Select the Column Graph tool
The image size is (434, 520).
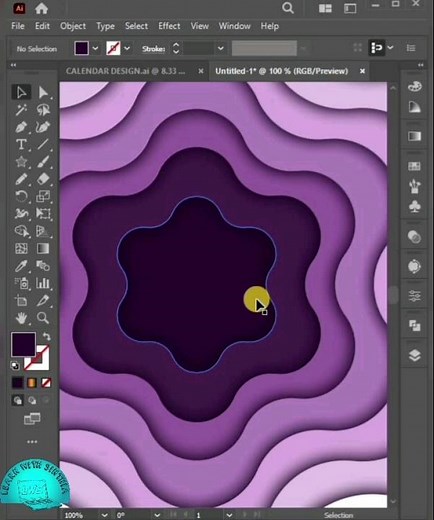[x=43, y=283]
